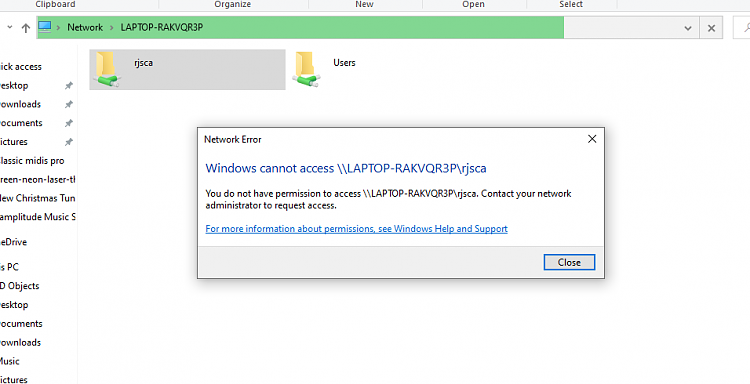
Task: Click the heading Windows cannot access rjsca
Action: click(x=346, y=168)
